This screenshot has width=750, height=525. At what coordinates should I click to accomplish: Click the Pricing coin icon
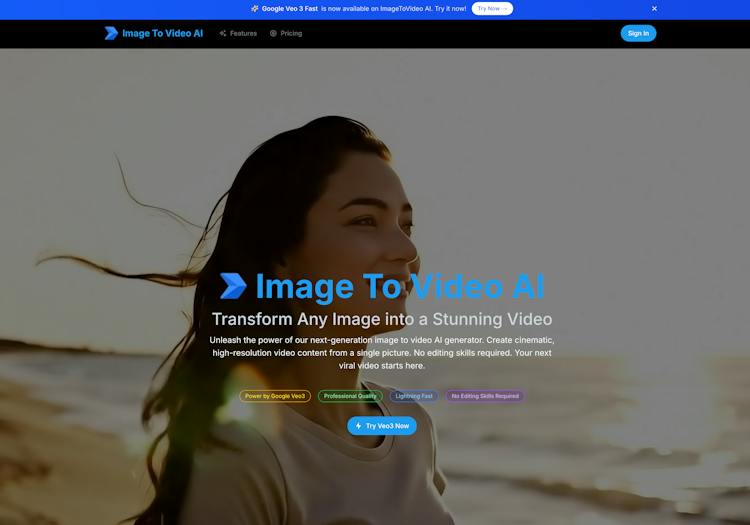click(273, 33)
